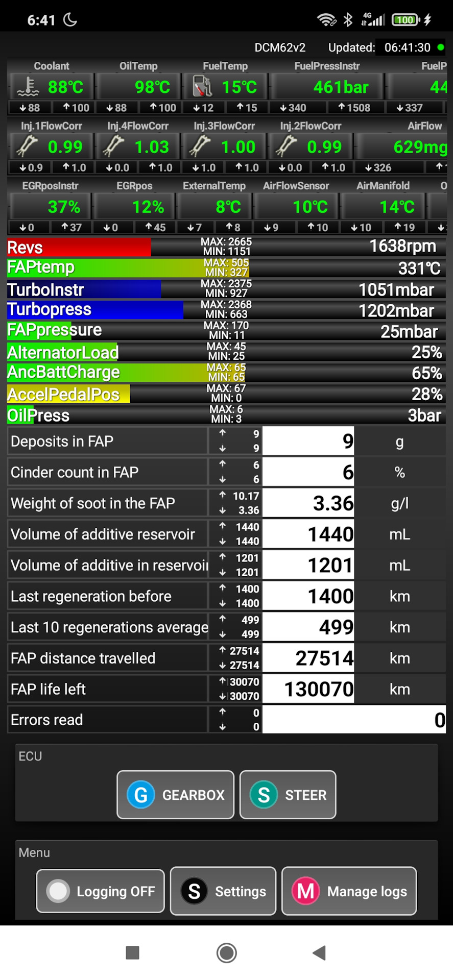
Task: Tap the OilTemp 98°C gauge value
Action: point(152,87)
